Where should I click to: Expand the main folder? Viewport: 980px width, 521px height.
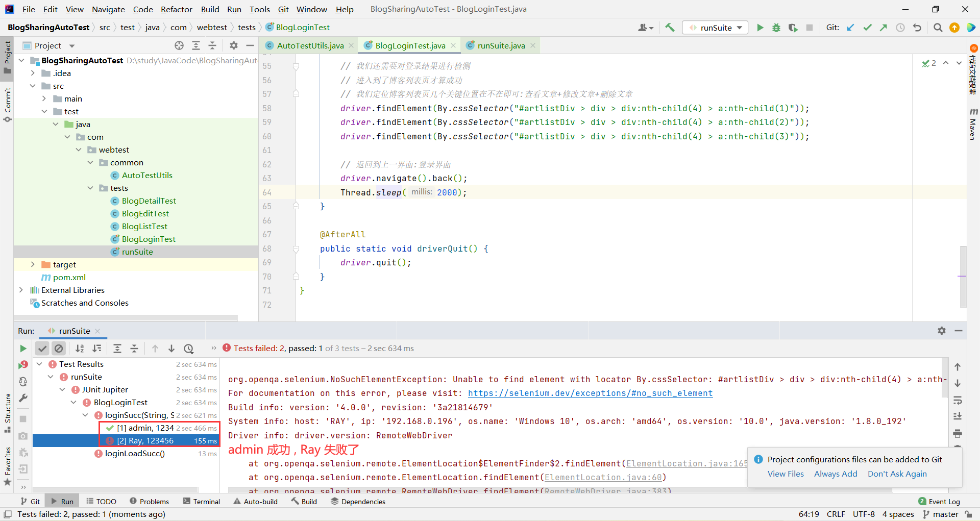(x=44, y=98)
